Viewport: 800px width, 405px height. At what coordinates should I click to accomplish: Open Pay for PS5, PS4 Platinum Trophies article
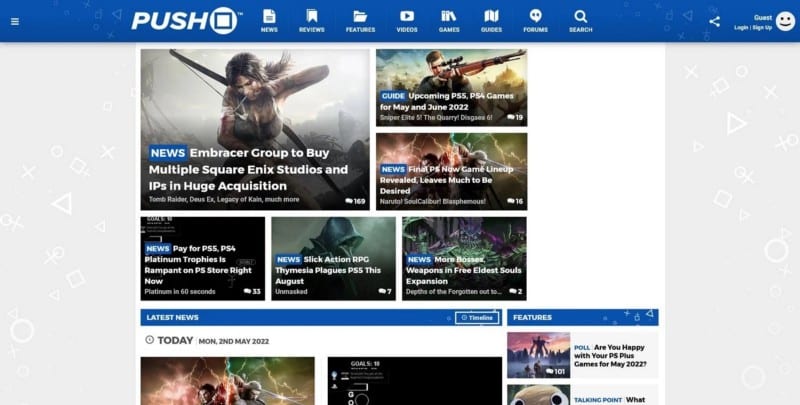[198, 265]
